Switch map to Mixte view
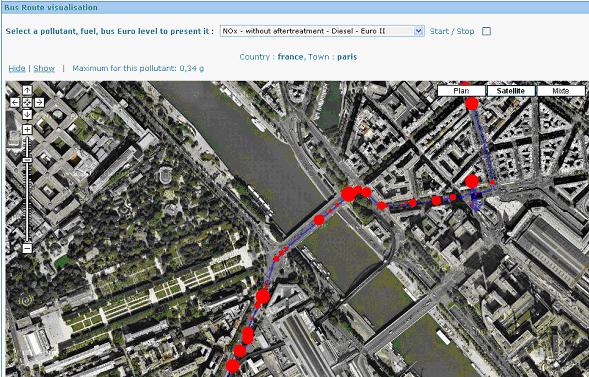 click(x=561, y=91)
